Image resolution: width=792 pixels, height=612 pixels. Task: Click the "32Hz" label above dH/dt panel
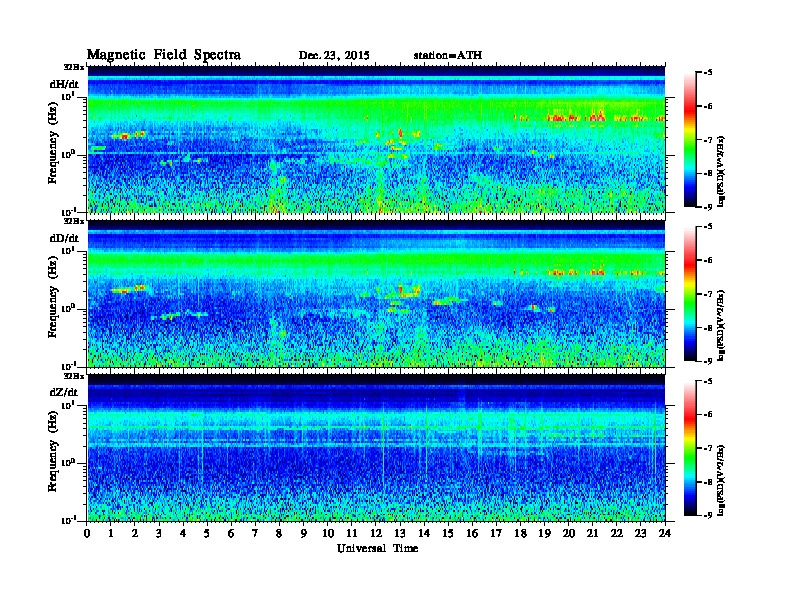click(73, 67)
